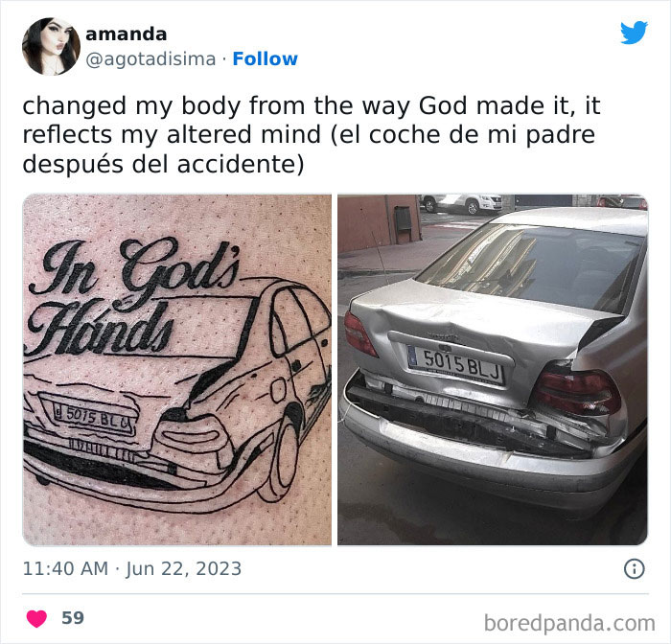
Task: Click the tweet text about altered mind
Action: [312, 135]
